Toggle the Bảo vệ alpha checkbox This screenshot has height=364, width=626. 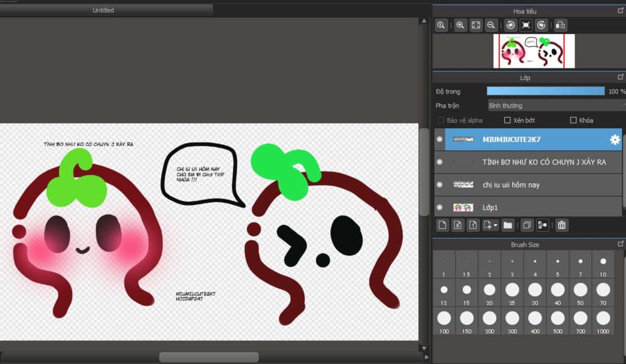coord(441,120)
